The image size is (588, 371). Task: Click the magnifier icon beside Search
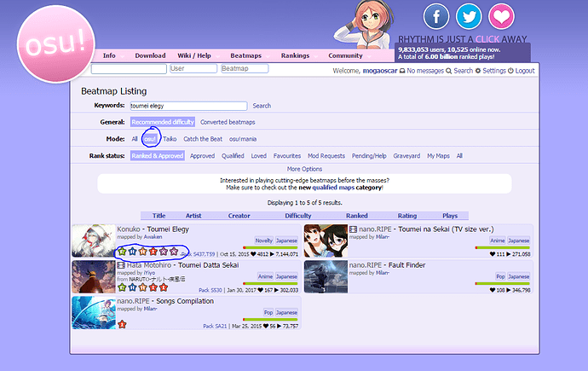[448, 71]
